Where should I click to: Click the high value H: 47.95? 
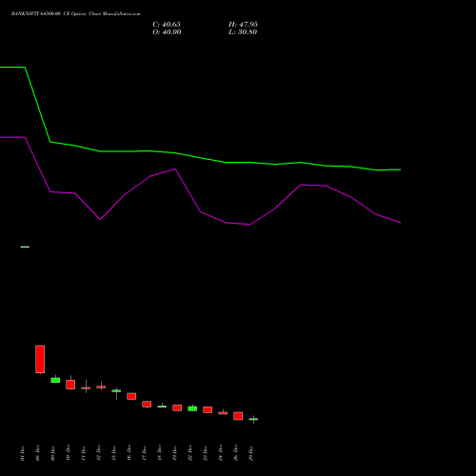point(243,25)
